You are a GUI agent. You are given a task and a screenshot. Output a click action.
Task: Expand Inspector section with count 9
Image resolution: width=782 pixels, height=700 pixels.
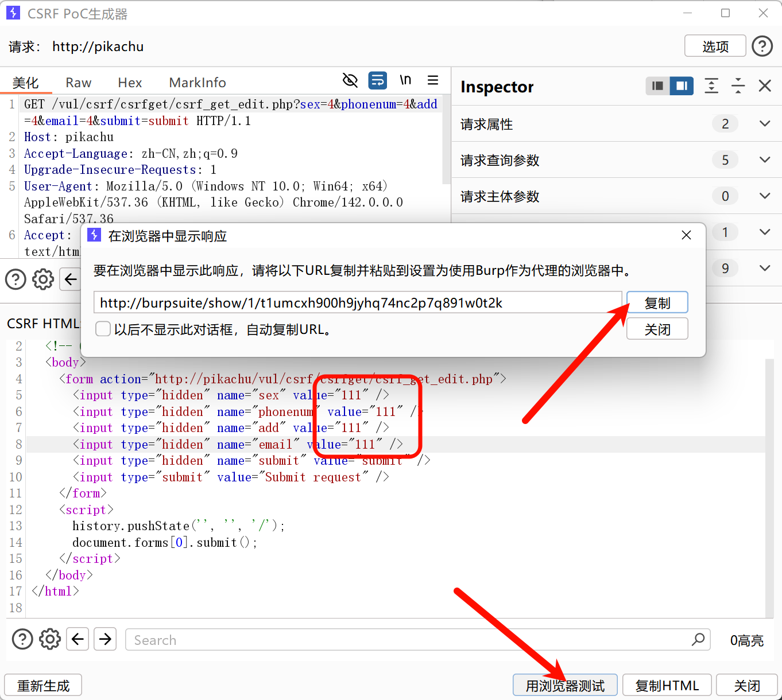point(765,269)
